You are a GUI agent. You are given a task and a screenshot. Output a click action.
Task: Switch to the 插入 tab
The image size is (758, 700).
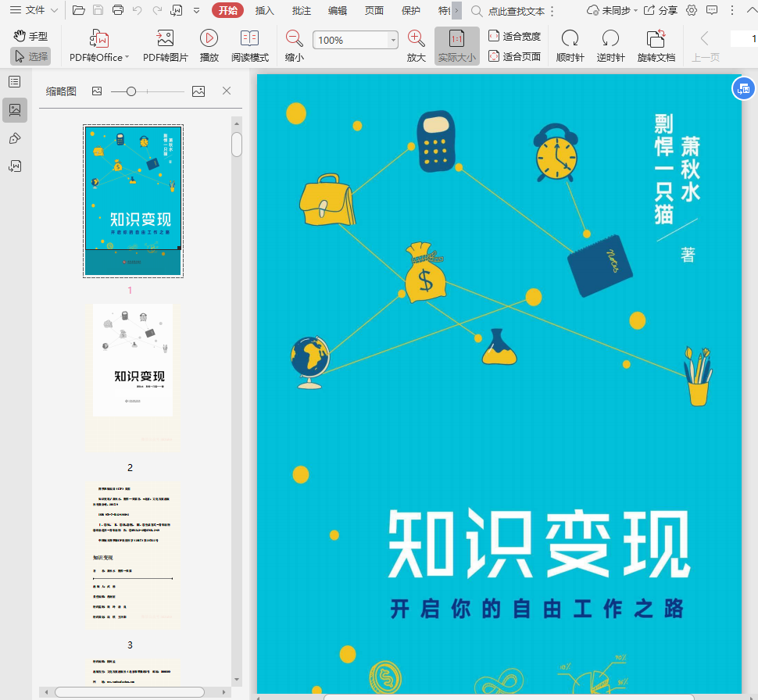264,10
